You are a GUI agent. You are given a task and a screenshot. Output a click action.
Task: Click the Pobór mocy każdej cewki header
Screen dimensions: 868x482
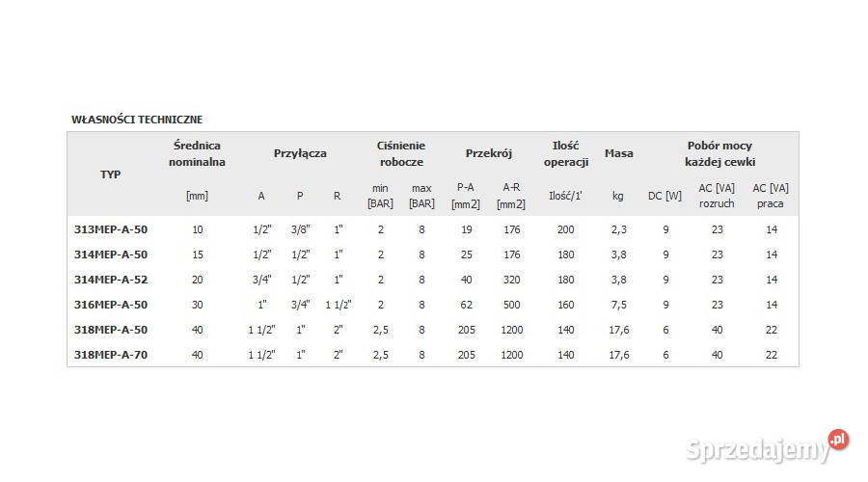click(x=719, y=154)
